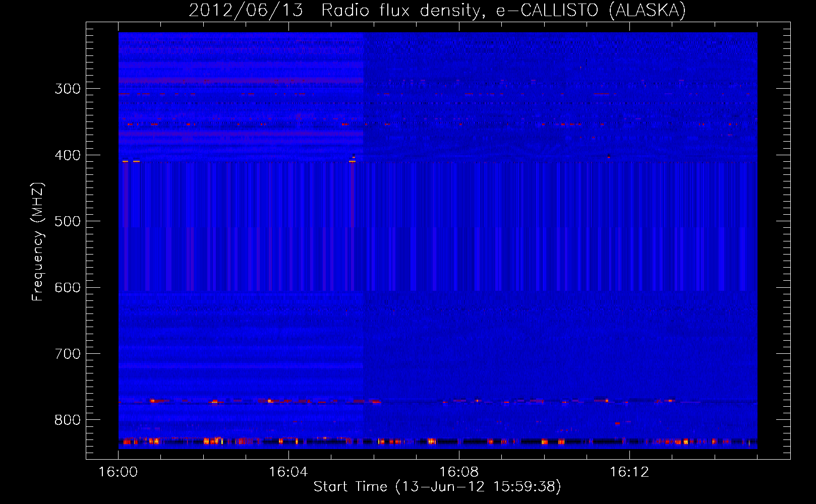The image size is (816, 504).
Task: Click the 400 frequency tick label
Action: click(x=68, y=155)
